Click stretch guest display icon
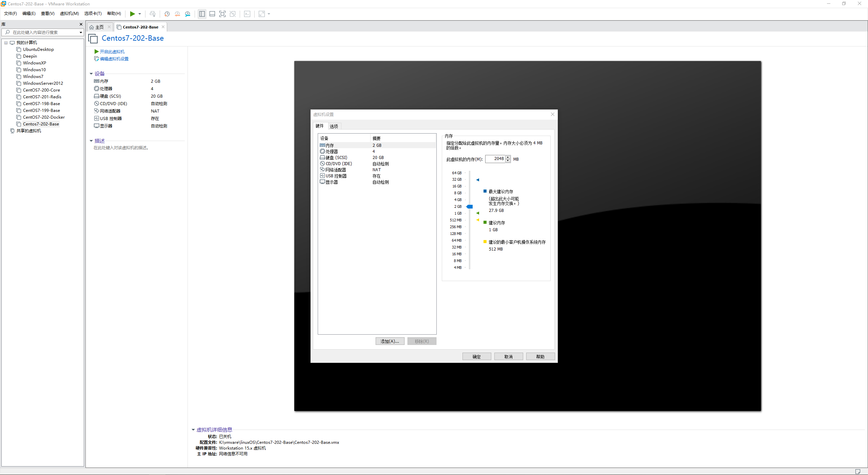Viewport: 868px width, 475px height. tap(262, 14)
